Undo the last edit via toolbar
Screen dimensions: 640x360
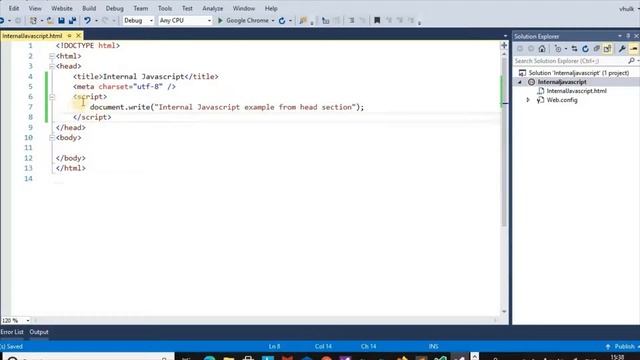(87, 20)
